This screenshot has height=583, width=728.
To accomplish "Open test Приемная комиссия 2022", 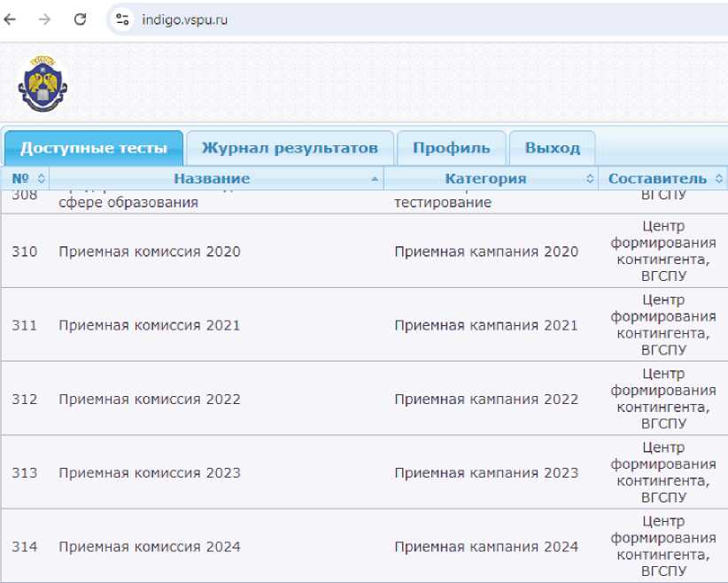I will tap(149, 399).
